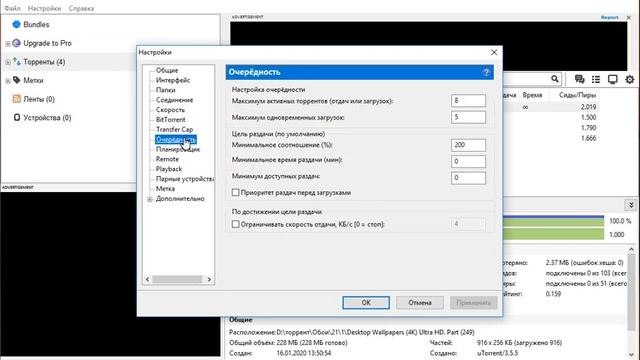The height and width of the screenshot is (360, 640).
Task: Click the Сиды/Пиры column header
Action: point(577,95)
